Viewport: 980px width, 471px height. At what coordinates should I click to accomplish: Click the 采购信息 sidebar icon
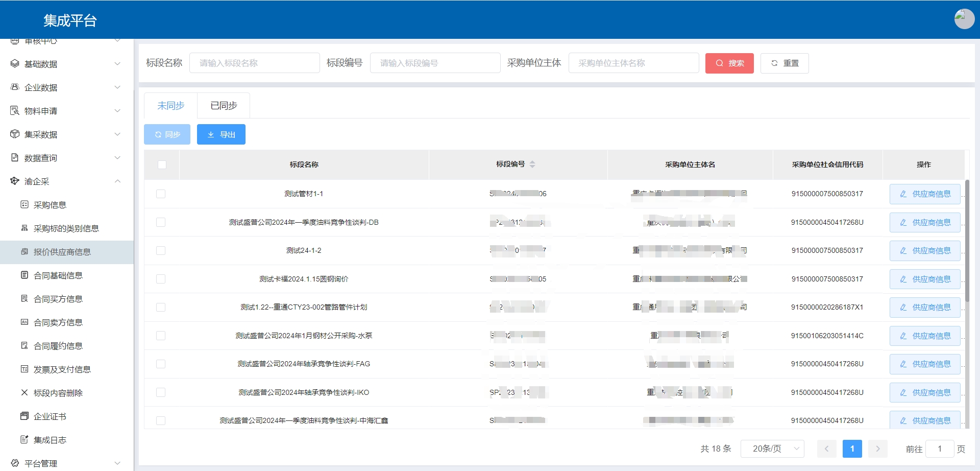(x=24, y=205)
